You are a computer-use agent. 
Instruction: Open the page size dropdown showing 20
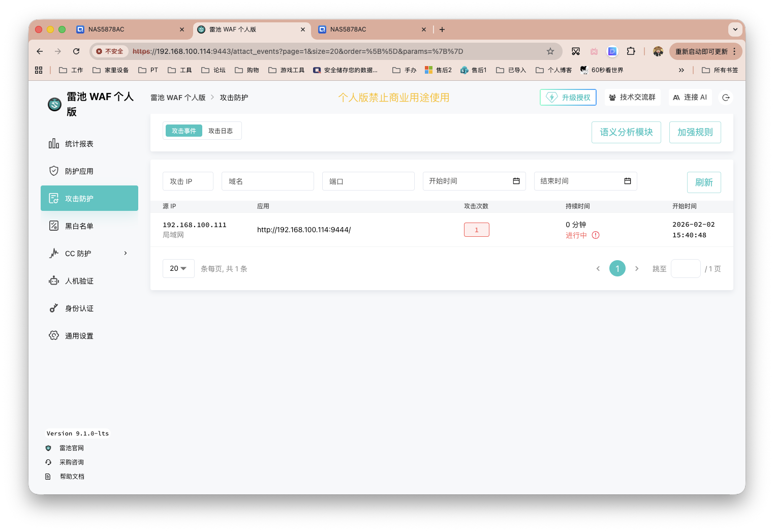pyautogui.click(x=178, y=268)
